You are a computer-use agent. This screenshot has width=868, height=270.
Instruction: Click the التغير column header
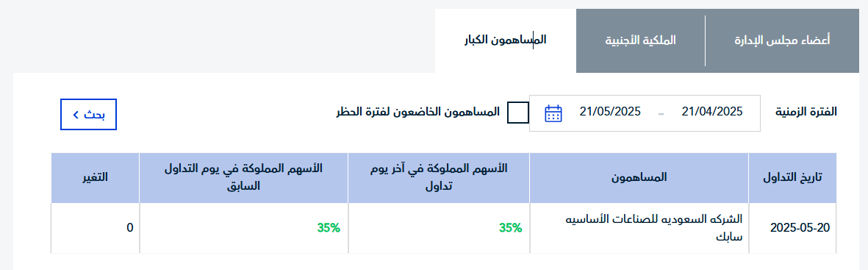(x=96, y=178)
